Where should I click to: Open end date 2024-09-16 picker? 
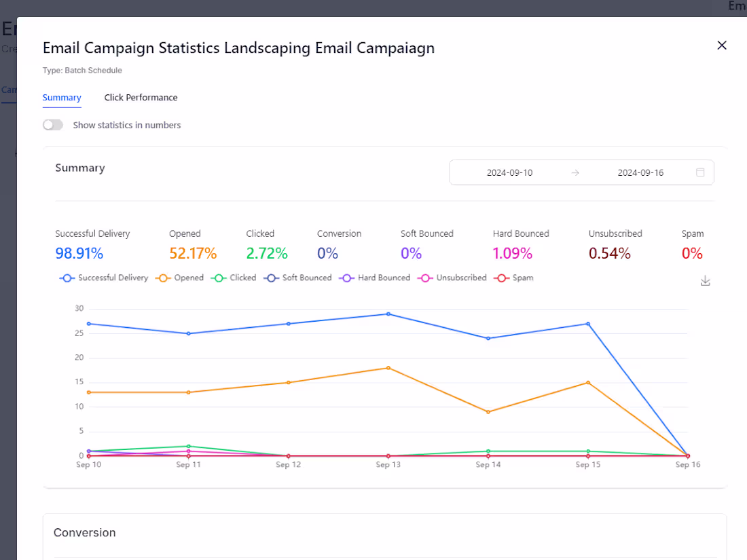pos(640,173)
